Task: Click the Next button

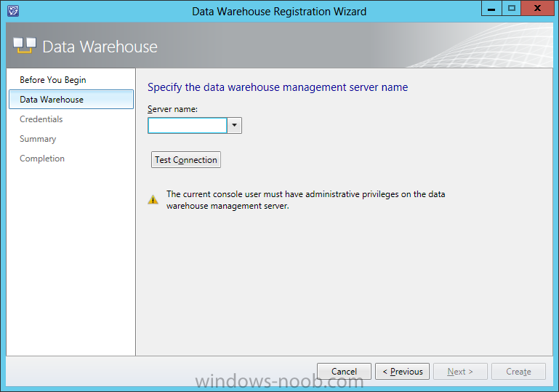Action: pyautogui.click(x=460, y=372)
